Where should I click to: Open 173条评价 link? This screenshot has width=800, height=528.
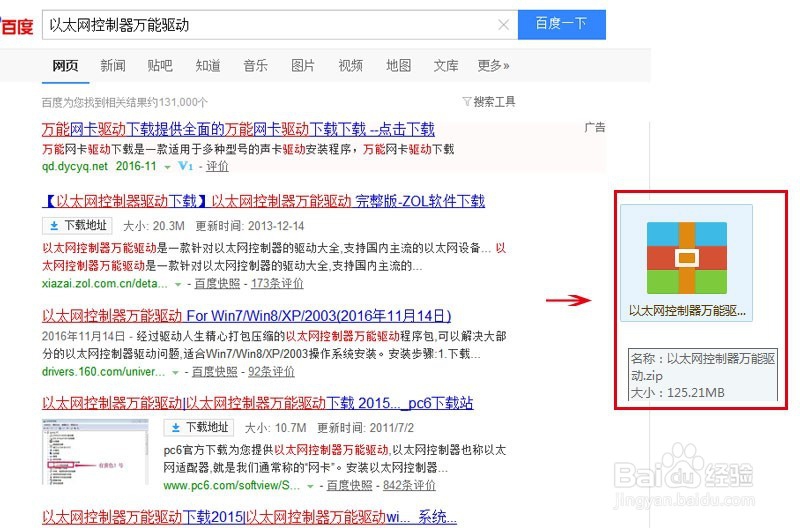pyautogui.click(x=277, y=283)
